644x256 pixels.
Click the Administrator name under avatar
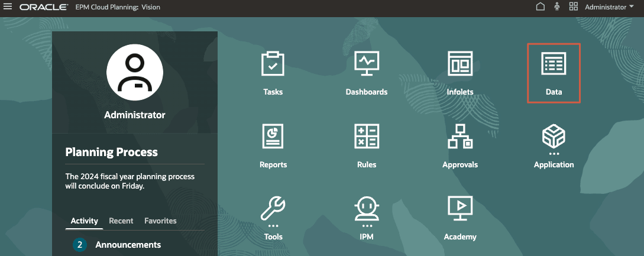tap(135, 115)
